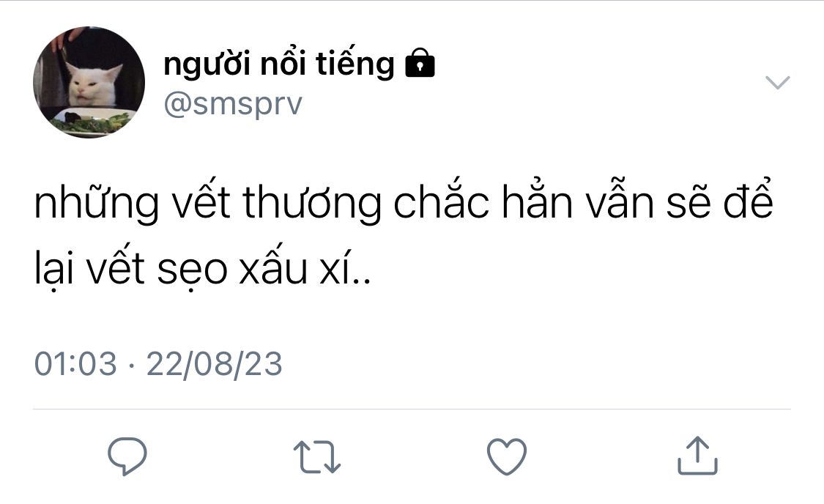824x504 pixels.
Task: Retweet this post using the arrows icon
Action: tap(317, 456)
